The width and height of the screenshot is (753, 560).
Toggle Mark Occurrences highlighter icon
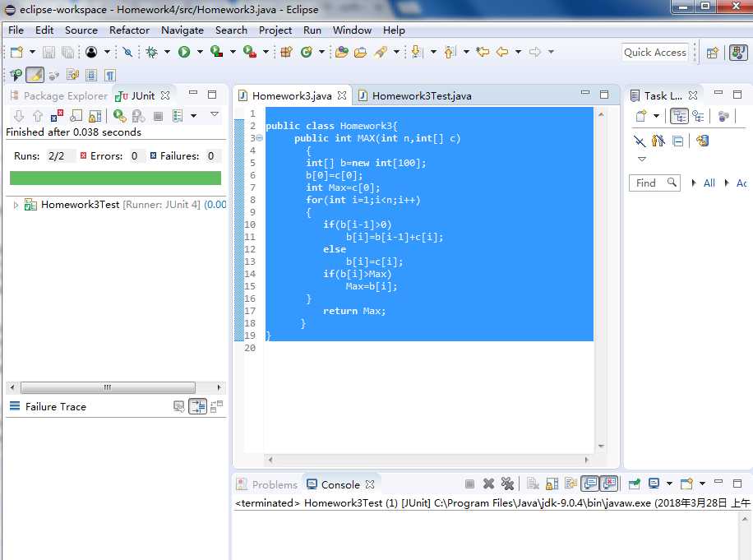(35, 75)
